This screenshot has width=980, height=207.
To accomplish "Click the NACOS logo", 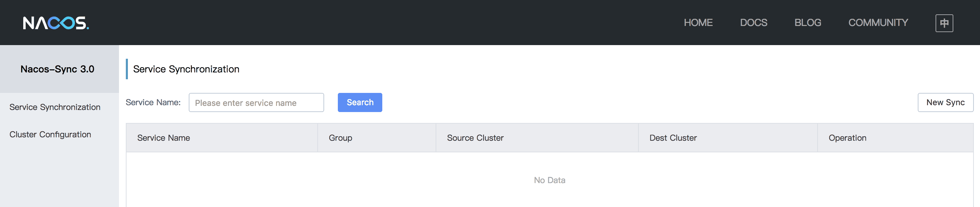I will pos(55,23).
